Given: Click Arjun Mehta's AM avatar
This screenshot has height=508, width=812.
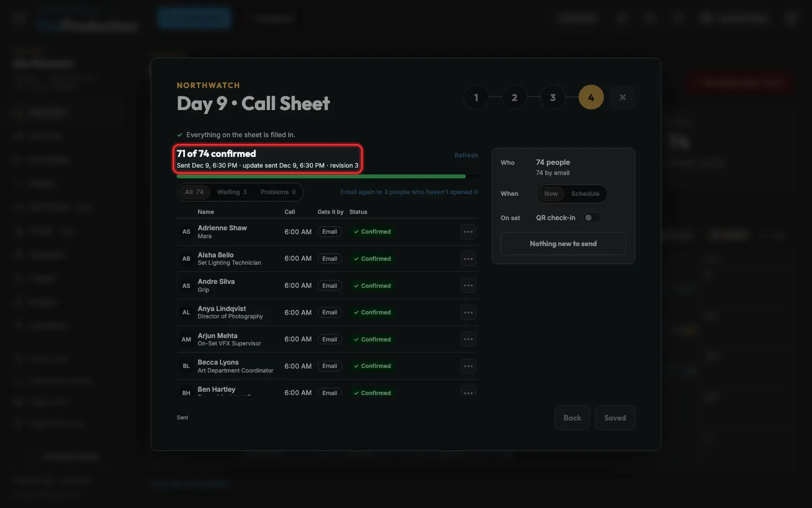Looking at the screenshot, I should click(x=186, y=339).
